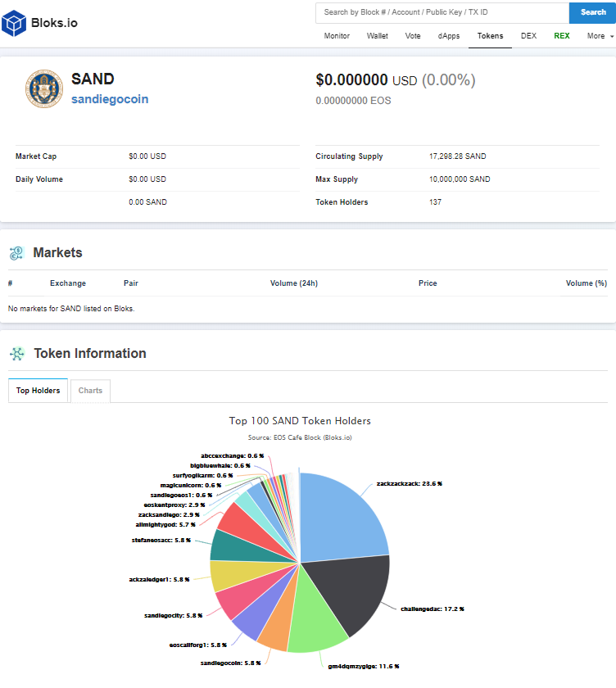Click the Bloks.io brand name text
Image resolution: width=616 pixels, height=688 pixels.
coord(54,23)
